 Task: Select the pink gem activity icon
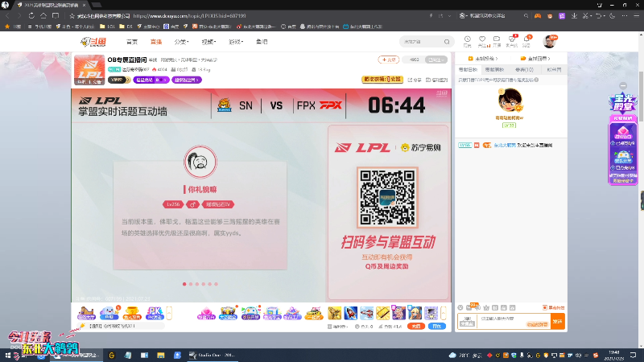(206, 313)
